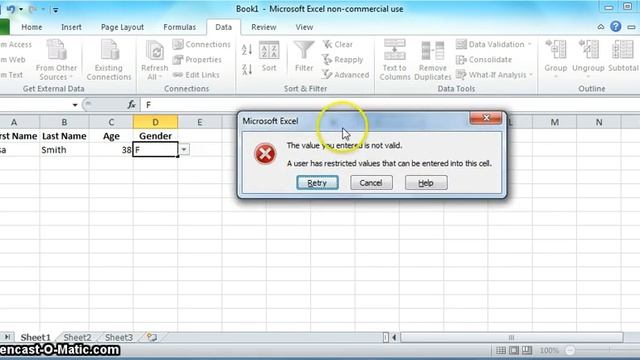This screenshot has height=360, width=640.
Task: Select Sheet1 tab
Action: [x=36, y=337]
